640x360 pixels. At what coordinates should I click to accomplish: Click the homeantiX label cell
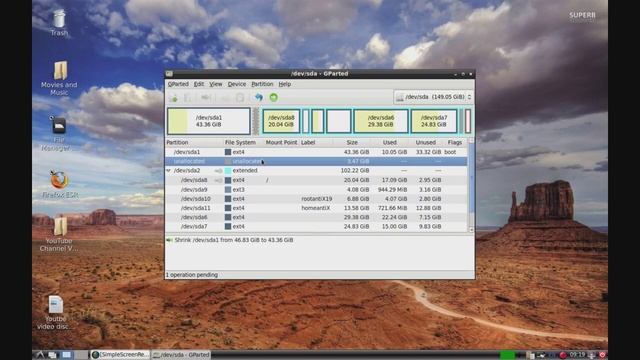[316, 208]
